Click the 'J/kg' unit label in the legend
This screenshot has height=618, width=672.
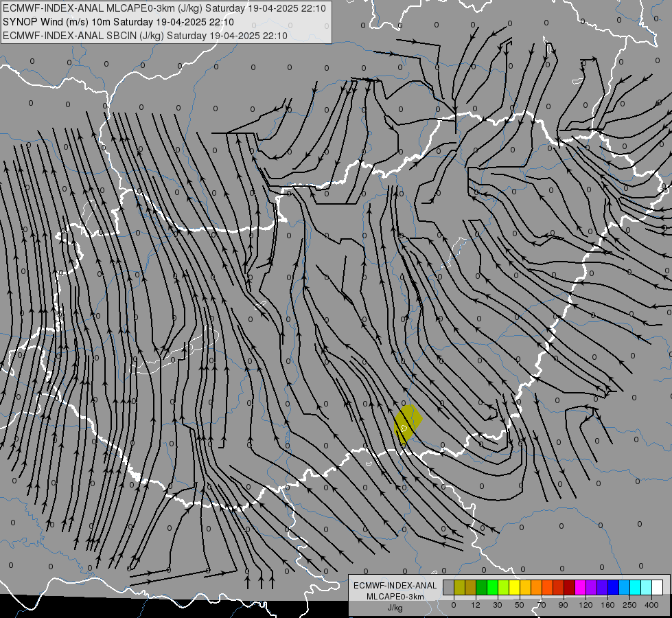pos(395,608)
